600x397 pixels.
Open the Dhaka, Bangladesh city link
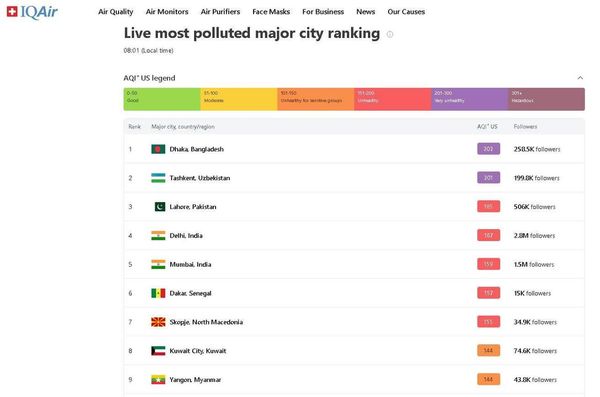tap(197, 149)
